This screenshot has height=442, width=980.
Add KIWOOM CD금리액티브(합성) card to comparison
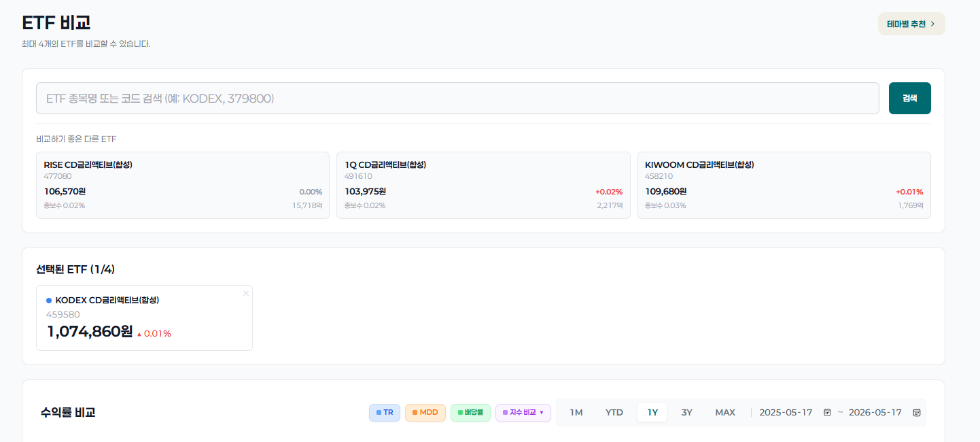(784, 185)
